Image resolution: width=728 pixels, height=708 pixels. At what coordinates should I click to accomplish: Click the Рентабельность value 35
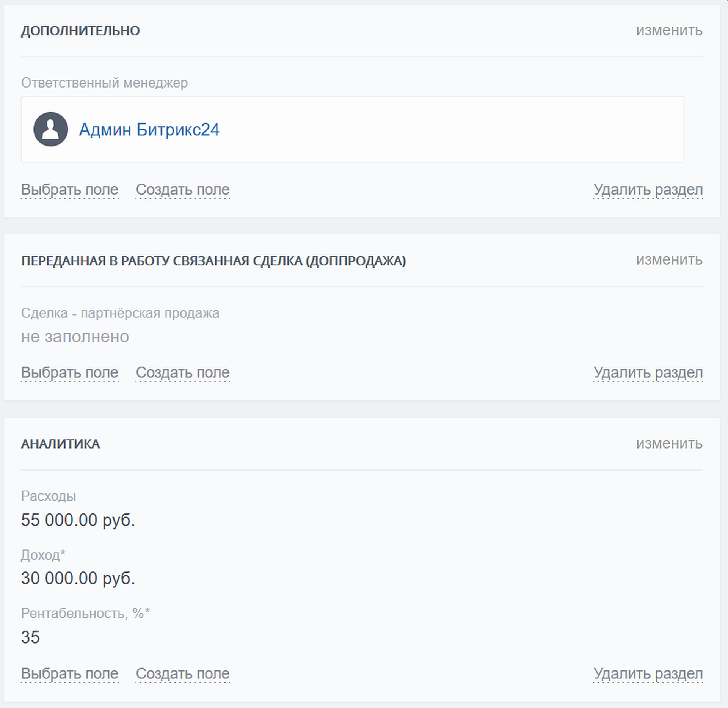(x=30, y=637)
